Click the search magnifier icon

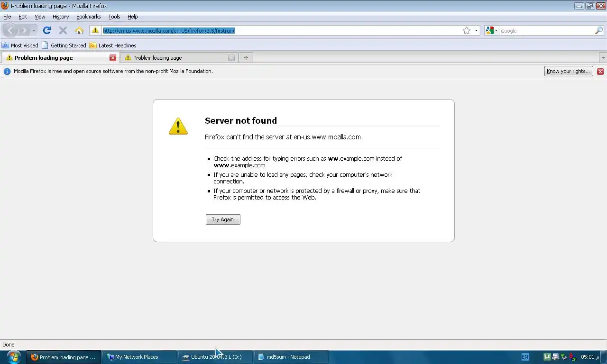pos(599,30)
